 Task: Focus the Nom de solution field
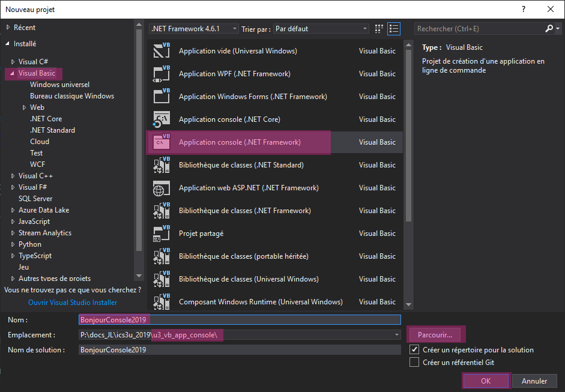240,350
